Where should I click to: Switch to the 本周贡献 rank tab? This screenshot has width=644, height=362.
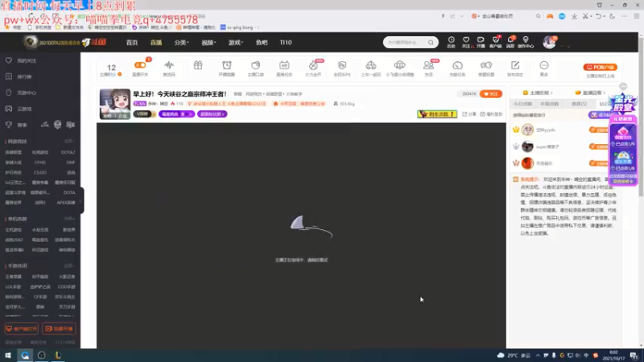pos(550,105)
